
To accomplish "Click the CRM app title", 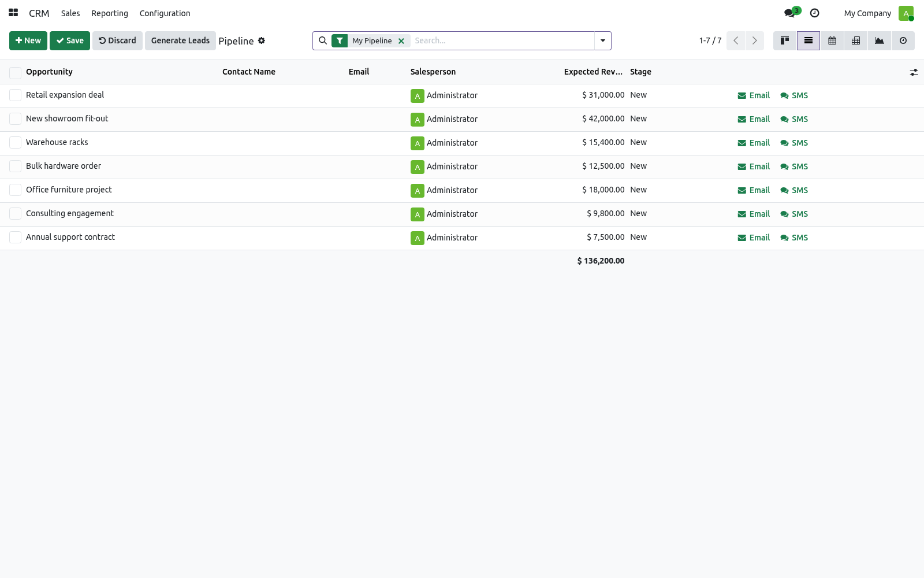I will coord(39,13).
